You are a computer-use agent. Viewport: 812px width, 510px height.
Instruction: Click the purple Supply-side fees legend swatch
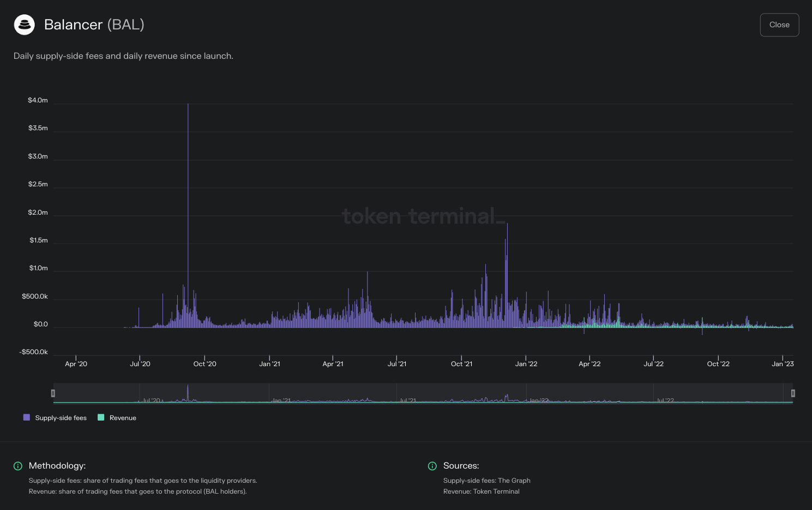coord(26,417)
